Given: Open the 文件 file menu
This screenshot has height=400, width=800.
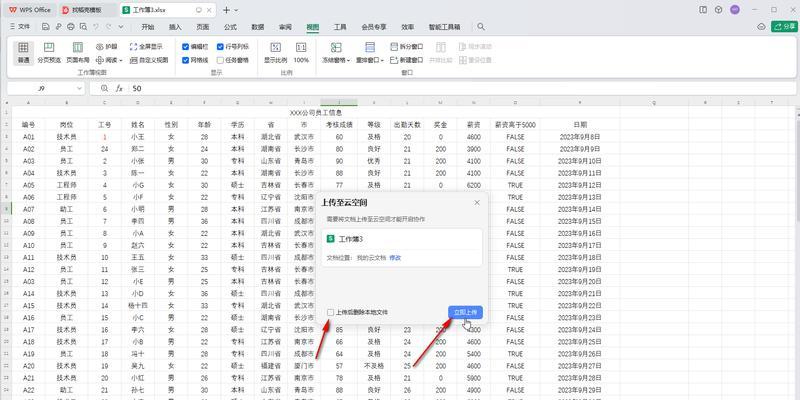Looking at the screenshot, I should click(x=20, y=27).
